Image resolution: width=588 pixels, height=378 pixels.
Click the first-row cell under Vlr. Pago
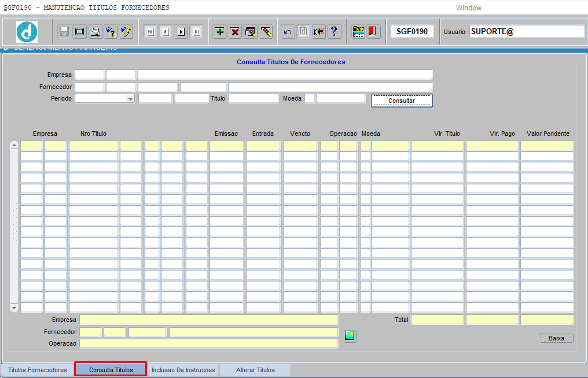click(x=492, y=145)
